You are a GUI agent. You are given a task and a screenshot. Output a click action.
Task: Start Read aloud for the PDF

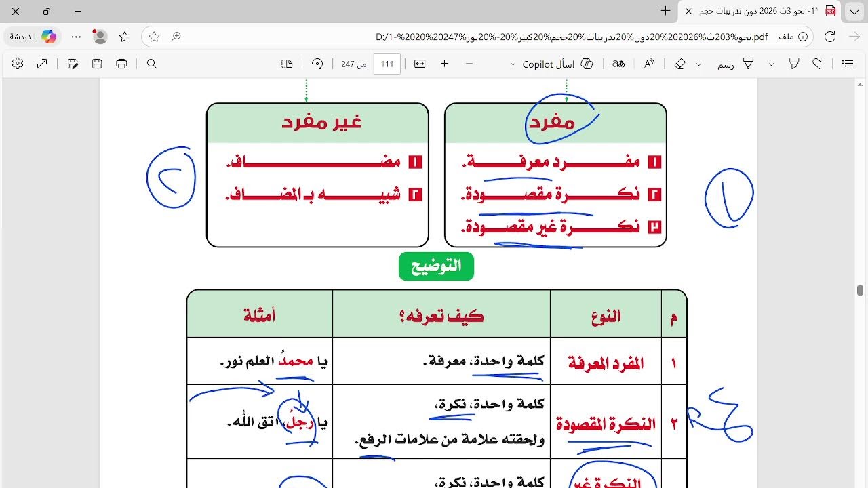click(x=649, y=64)
